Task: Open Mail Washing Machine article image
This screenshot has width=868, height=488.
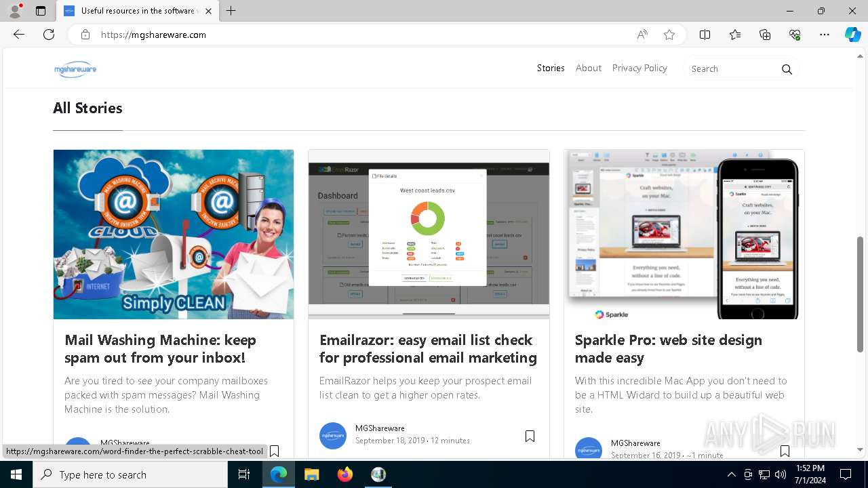Action: (x=174, y=234)
